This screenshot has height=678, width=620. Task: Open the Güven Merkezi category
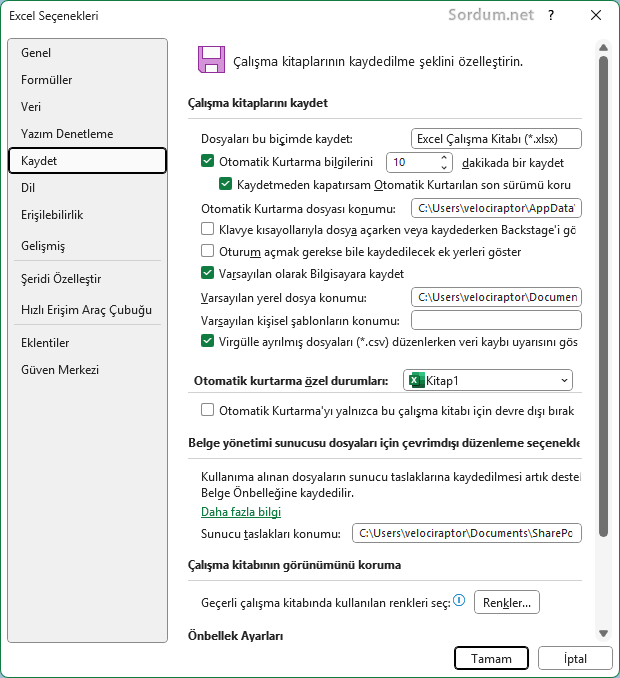87,370
